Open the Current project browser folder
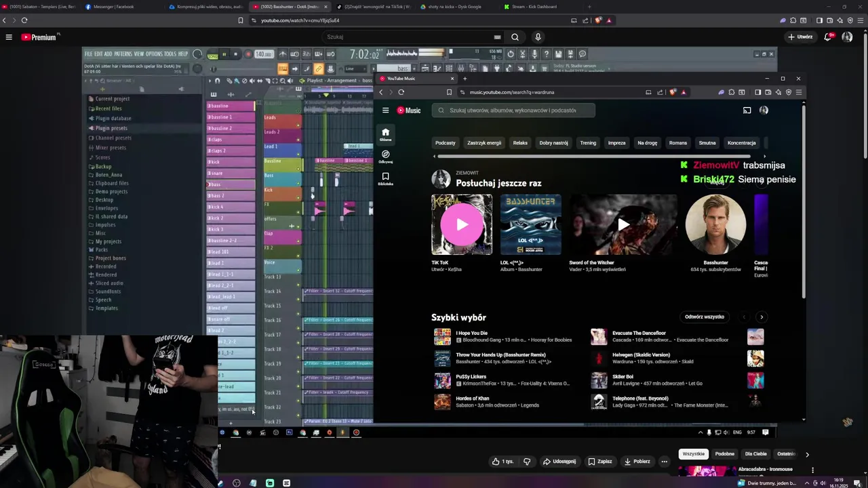This screenshot has height=488, width=868. pos(113,99)
